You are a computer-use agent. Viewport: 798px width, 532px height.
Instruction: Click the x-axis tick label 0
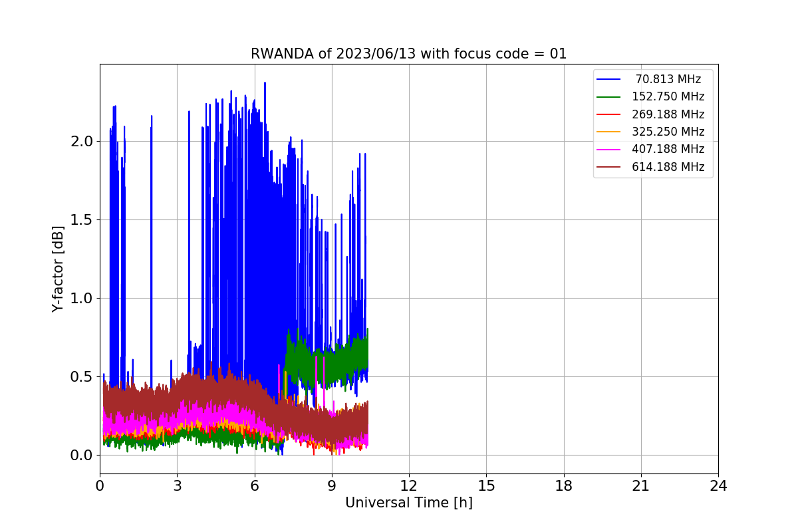click(x=100, y=486)
